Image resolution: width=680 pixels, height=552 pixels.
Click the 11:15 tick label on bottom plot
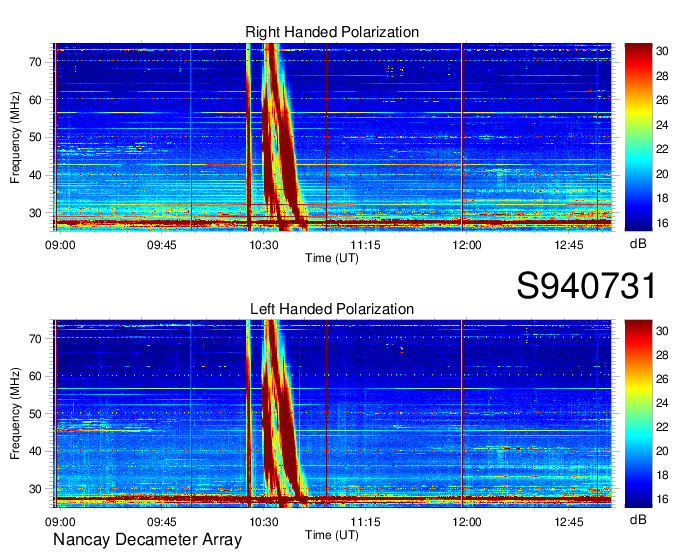[365, 522]
